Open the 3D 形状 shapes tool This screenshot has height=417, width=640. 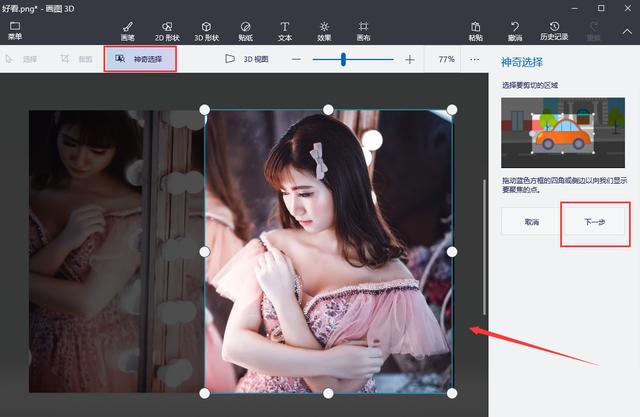[x=206, y=30]
